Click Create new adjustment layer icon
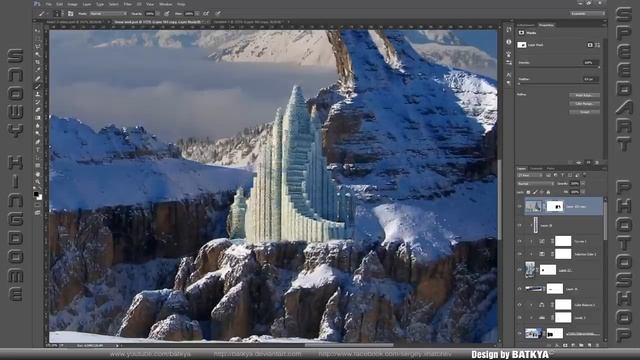Screen dimensions: 640x360 [573, 345]
